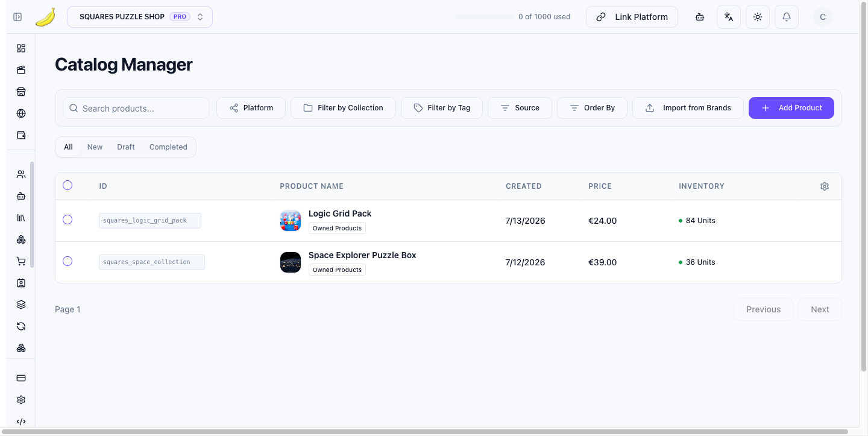This screenshot has height=436, width=868.
Task: Toggle the light theme sun icon
Action: (x=758, y=17)
